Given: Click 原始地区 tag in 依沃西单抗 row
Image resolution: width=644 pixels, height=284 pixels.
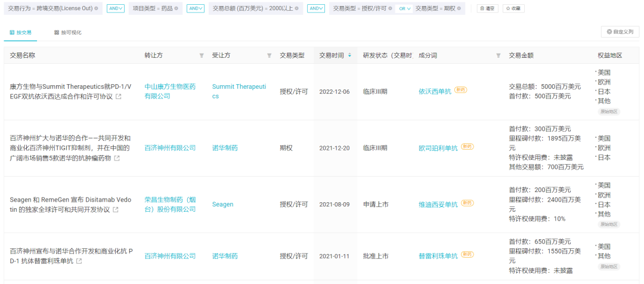Looking at the screenshot, I should tap(609, 111).
